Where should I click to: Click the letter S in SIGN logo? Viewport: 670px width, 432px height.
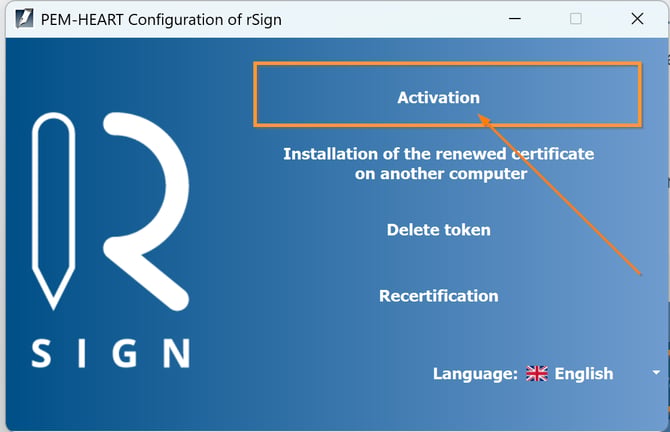click(41, 353)
